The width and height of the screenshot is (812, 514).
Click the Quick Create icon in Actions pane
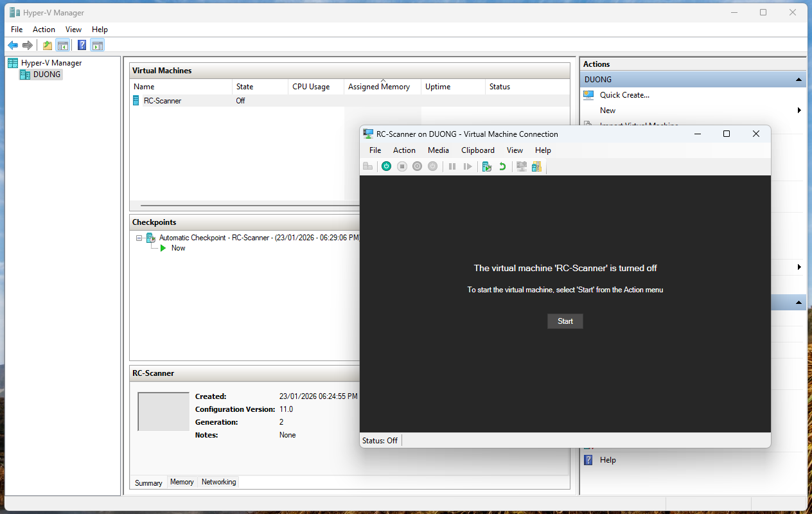(x=588, y=94)
